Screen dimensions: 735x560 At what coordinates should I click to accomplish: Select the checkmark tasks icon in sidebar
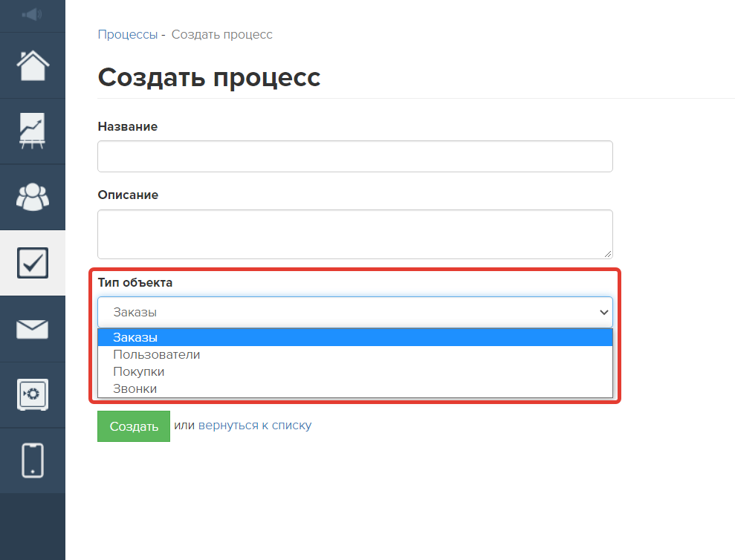pos(33,263)
